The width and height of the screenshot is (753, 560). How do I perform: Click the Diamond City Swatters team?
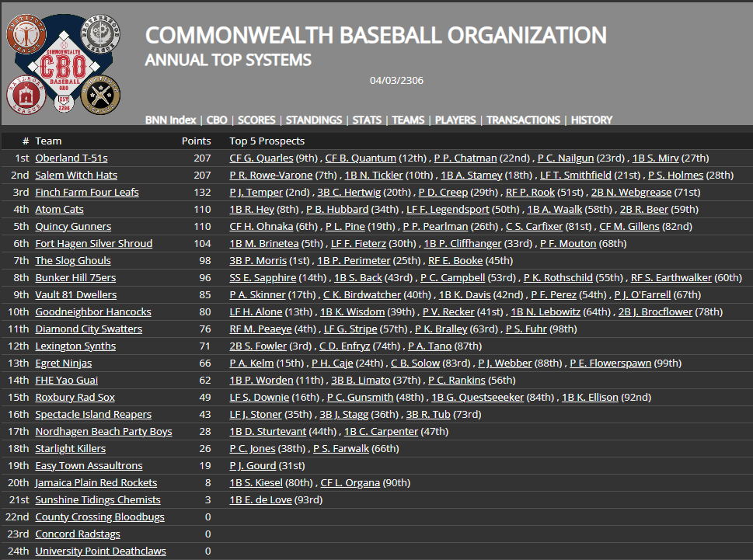pos(89,329)
